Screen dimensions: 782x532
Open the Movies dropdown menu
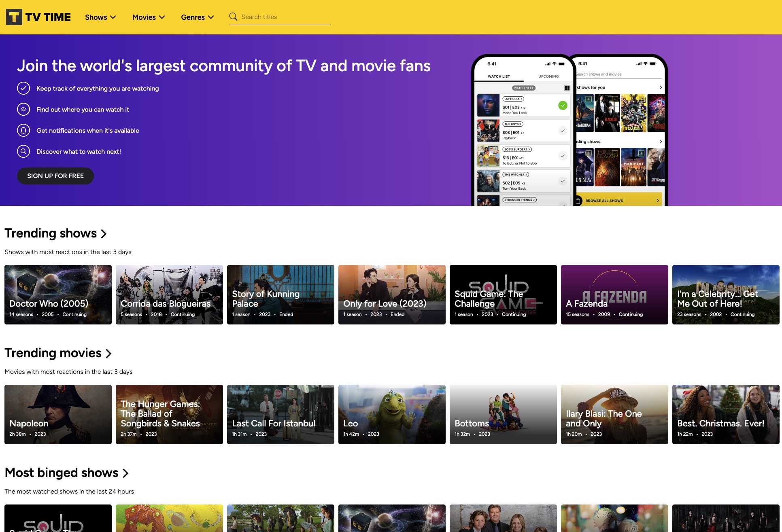point(149,17)
